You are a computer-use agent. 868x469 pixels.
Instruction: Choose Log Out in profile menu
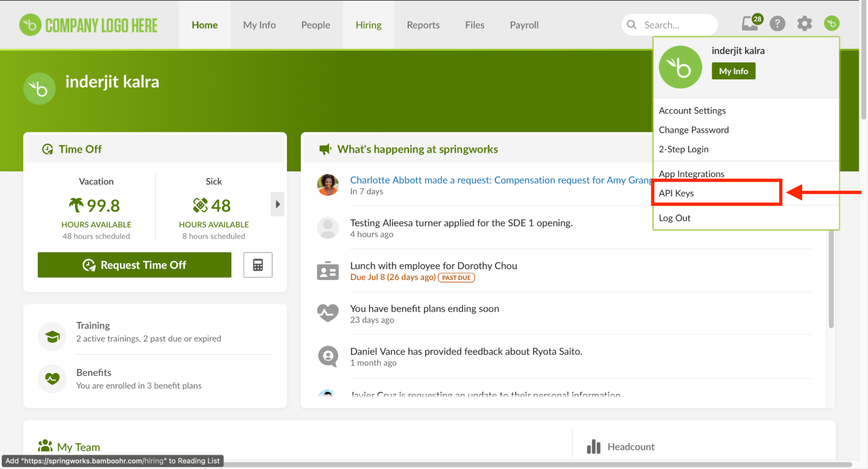point(674,218)
